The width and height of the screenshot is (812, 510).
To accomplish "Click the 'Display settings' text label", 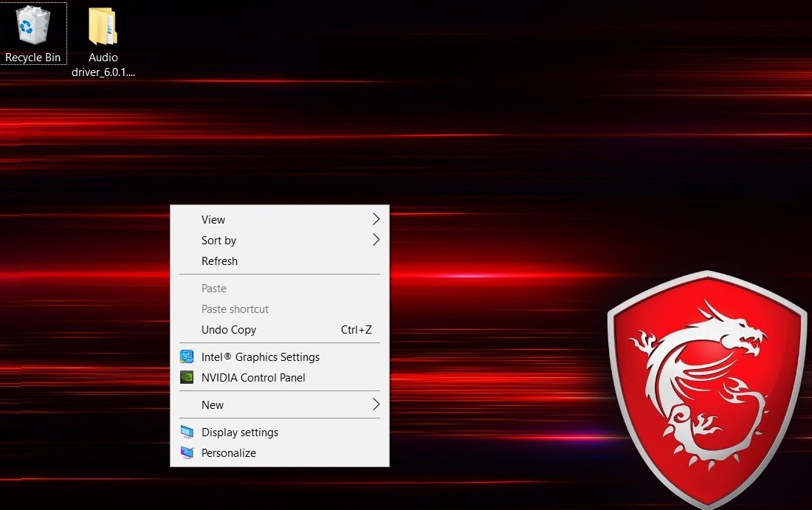I will [x=240, y=433].
